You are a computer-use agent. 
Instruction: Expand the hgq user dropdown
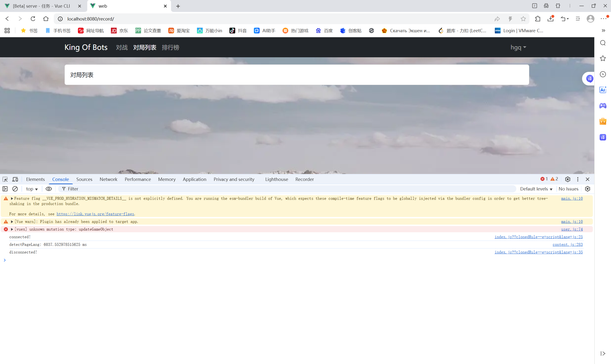(x=518, y=47)
